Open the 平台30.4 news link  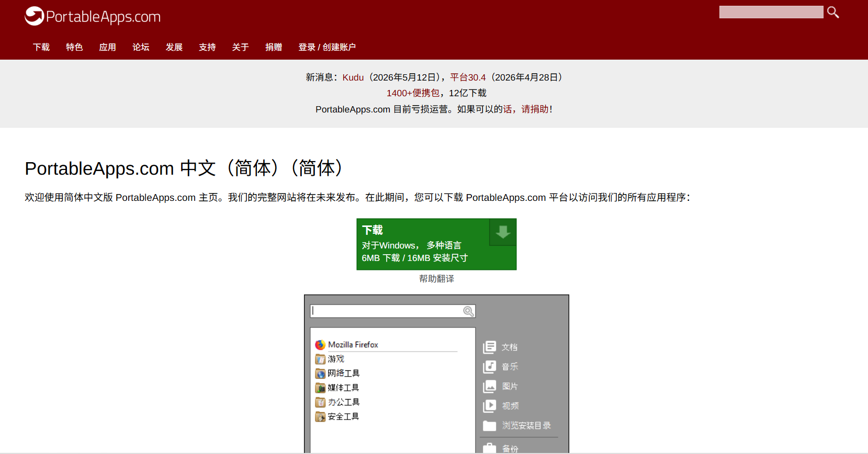click(x=468, y=77)
